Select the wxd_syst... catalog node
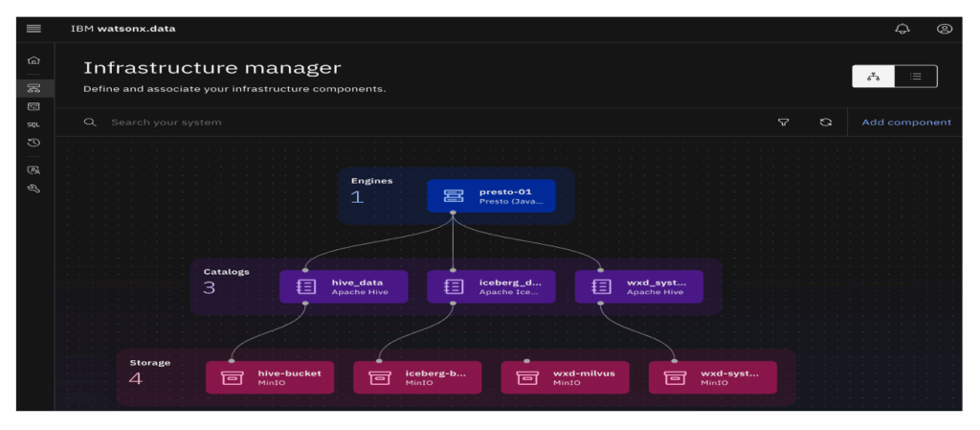Image resolution: width=980 pixels, height=430 pixels. click(638, 287)
